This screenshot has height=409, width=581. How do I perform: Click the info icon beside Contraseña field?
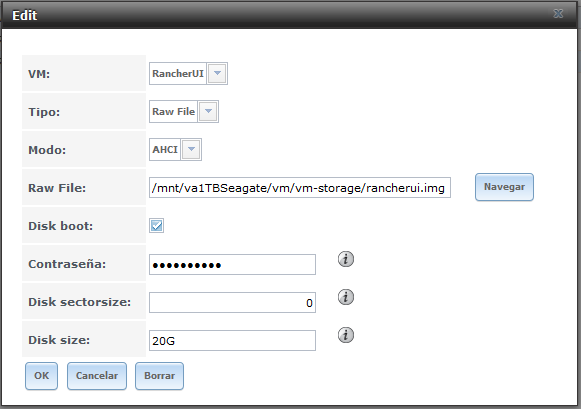(346, 259)
